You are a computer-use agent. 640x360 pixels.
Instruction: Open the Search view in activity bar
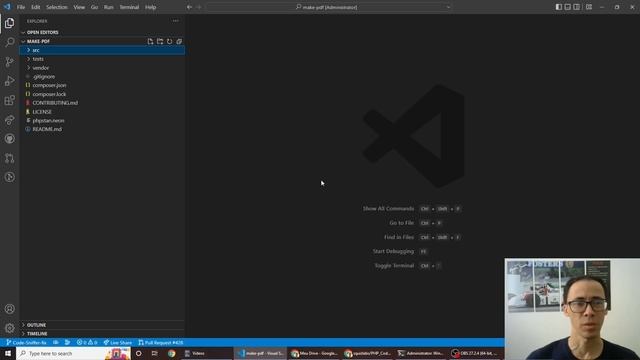click(9, 42)
